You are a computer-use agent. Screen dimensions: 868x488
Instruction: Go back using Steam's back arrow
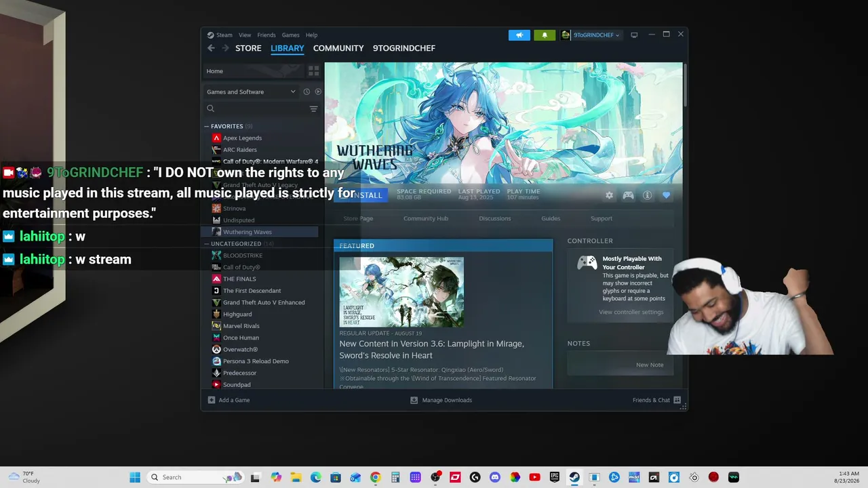click(211, 48)
